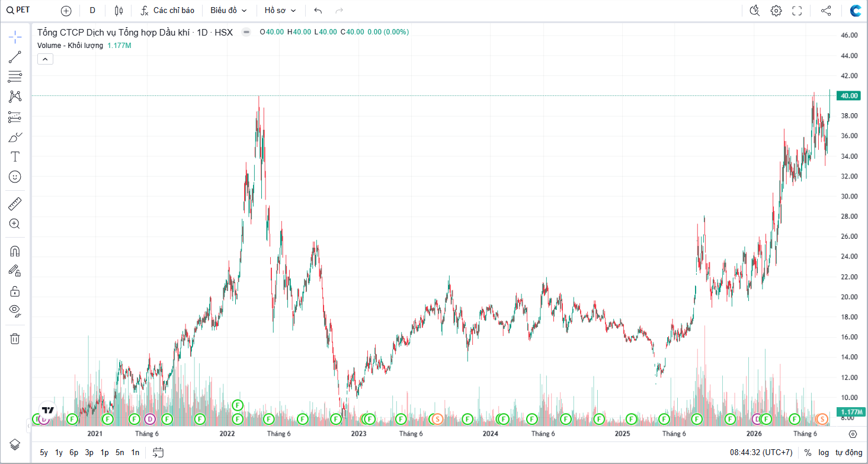This screenshot has height=464, width=868.
Task: Select the 1p time range
Action: tap(104, 453)
